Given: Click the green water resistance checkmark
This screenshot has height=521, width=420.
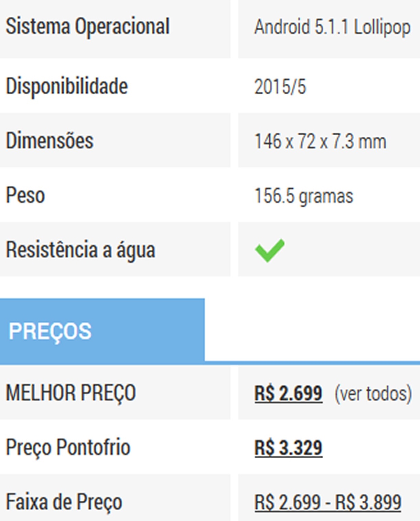Looking at the screenshot, I should (270, 250).
